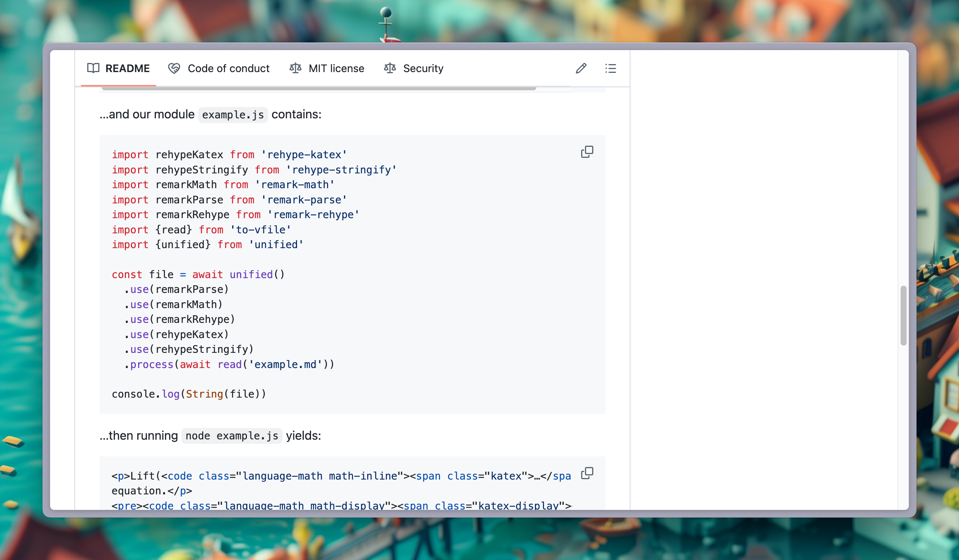Click the 'remark-parse' import string
This screenshot has width=959, height=560.
click(304, 200)
